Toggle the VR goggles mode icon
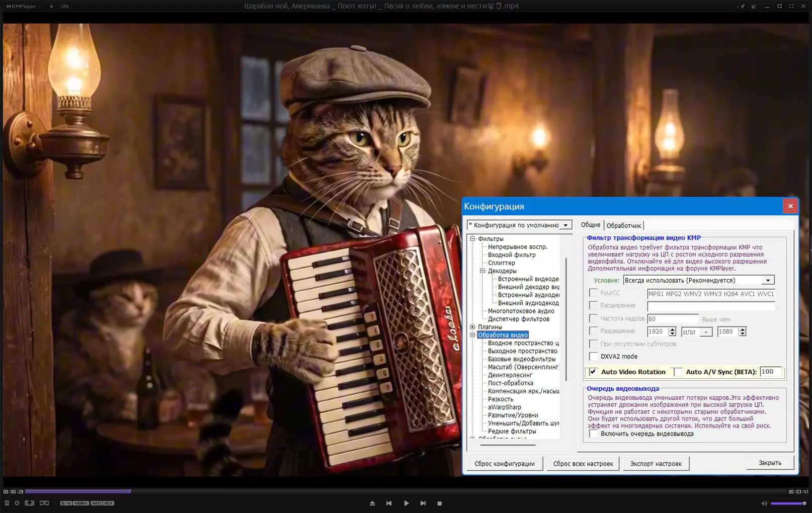This screenshot has height=513, width=812. pyautogui.click(x=44, y=503)
